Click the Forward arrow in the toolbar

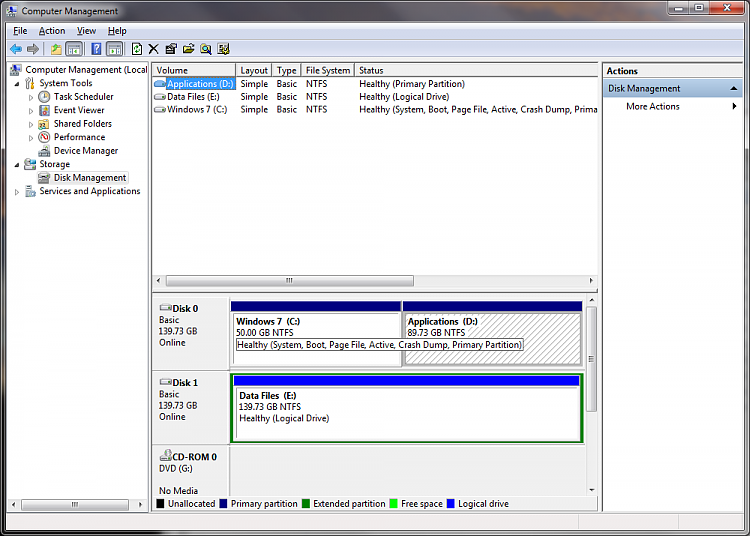(33, 49)
